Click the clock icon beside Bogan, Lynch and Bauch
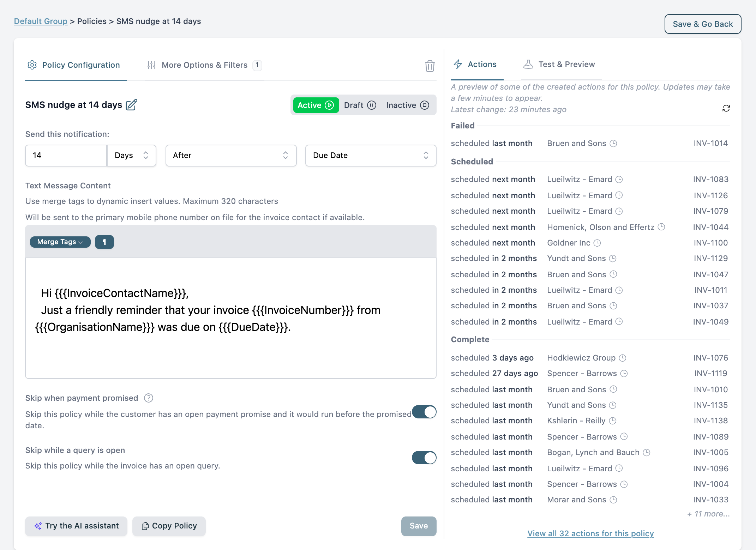The image size is (756, 550). tap(647, 453)
